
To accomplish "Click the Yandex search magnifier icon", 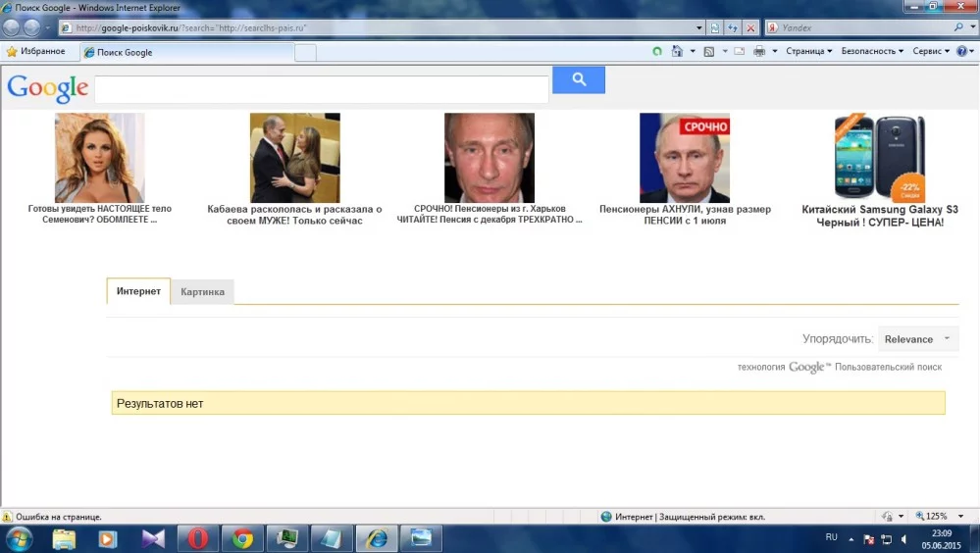I will point(958,27).
